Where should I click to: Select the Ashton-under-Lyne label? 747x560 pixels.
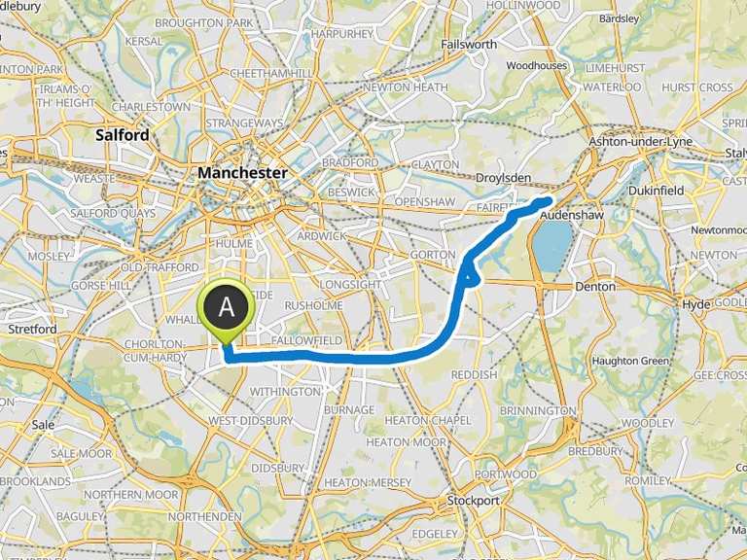[640, 142]
